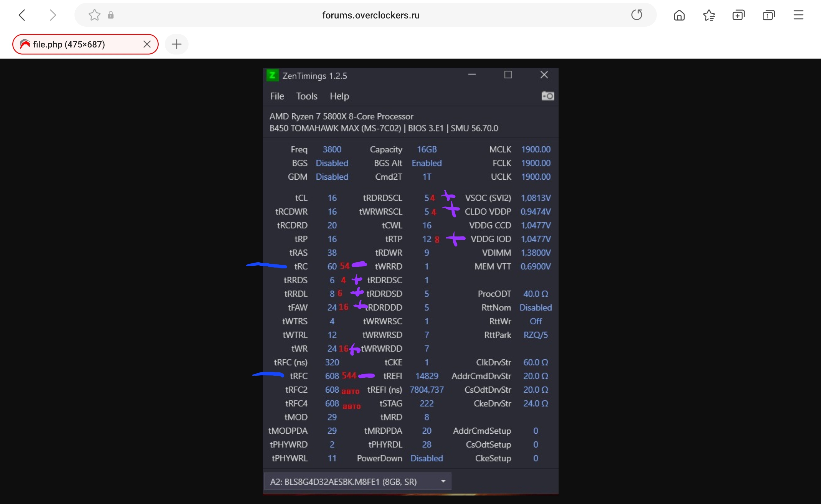Viewport: 821px width, 504px height.
Task: Click the padlock site security icon
Action: coord(111,15)
